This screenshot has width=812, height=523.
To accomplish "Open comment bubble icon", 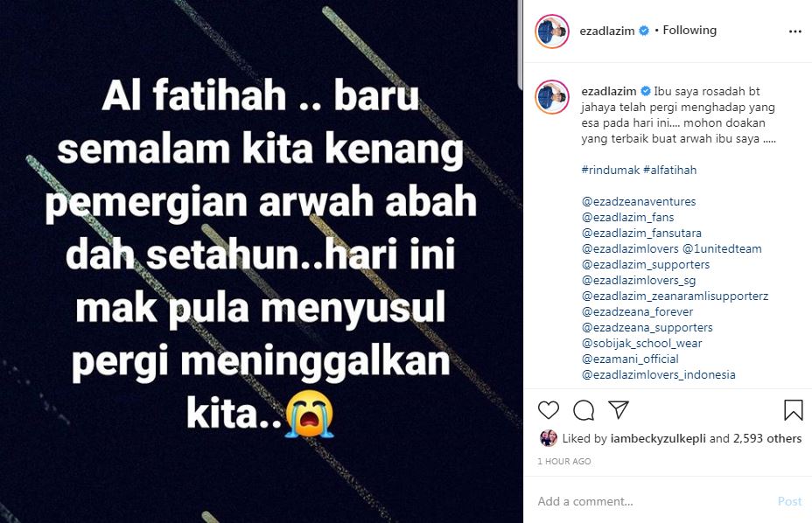I will tap(584, 410).
